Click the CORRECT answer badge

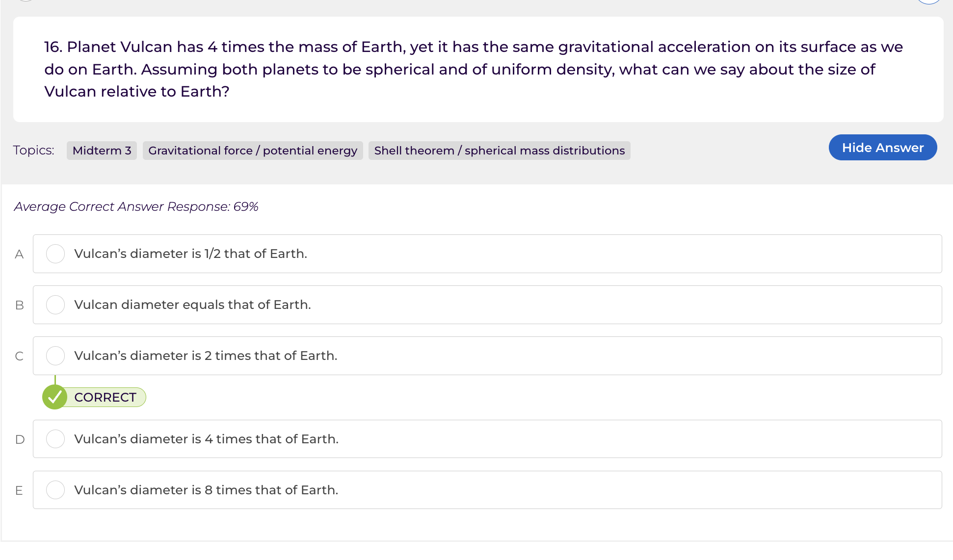click(105, 397)
